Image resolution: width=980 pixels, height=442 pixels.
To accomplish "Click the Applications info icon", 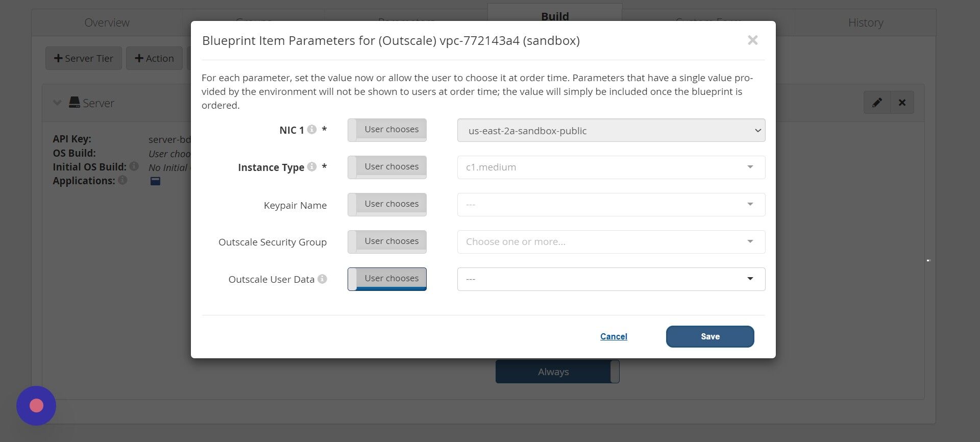I will point(122,180).
